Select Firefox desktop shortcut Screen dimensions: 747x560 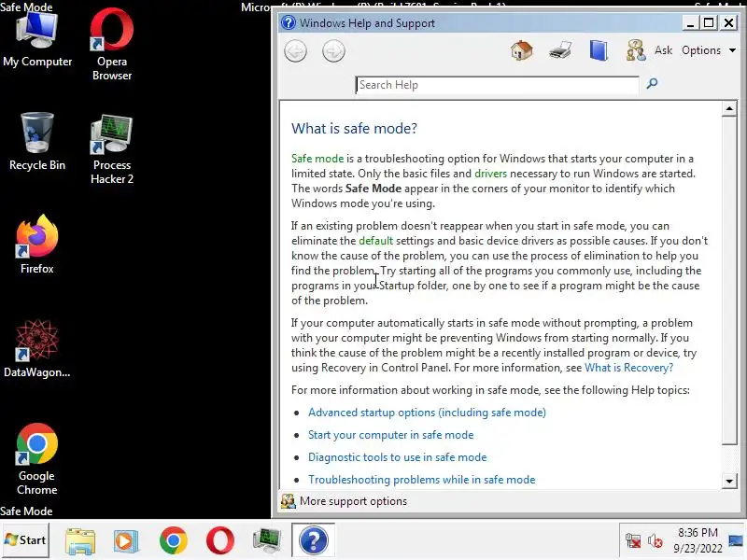(x=37, y=245)
